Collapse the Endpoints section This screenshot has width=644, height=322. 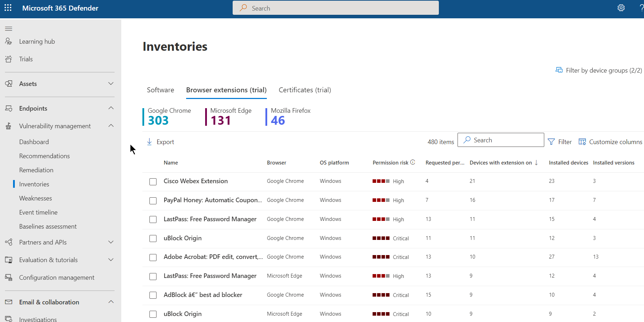111,108
